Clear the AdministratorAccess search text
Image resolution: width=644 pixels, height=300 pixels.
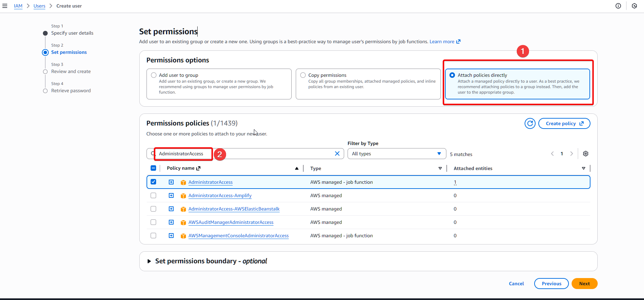(337, 154)
